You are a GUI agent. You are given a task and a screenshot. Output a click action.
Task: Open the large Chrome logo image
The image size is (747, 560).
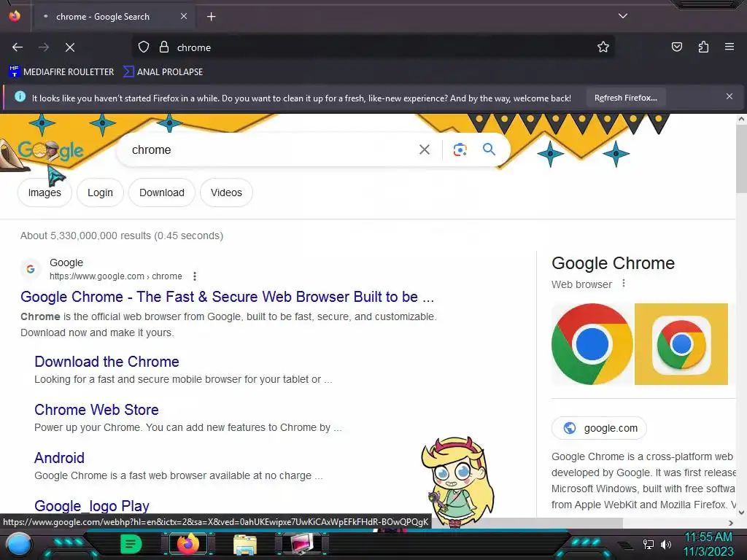pyautogui.click(x=592, y=344)
